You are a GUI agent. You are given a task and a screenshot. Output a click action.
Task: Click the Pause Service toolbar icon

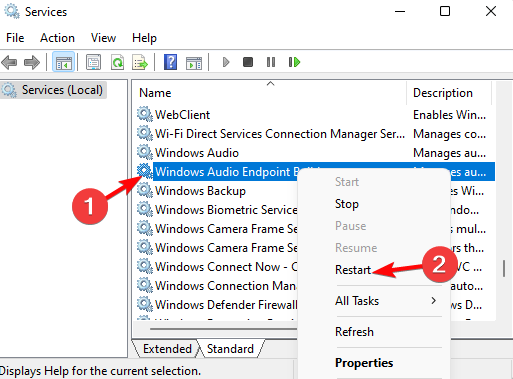[271, 62]
